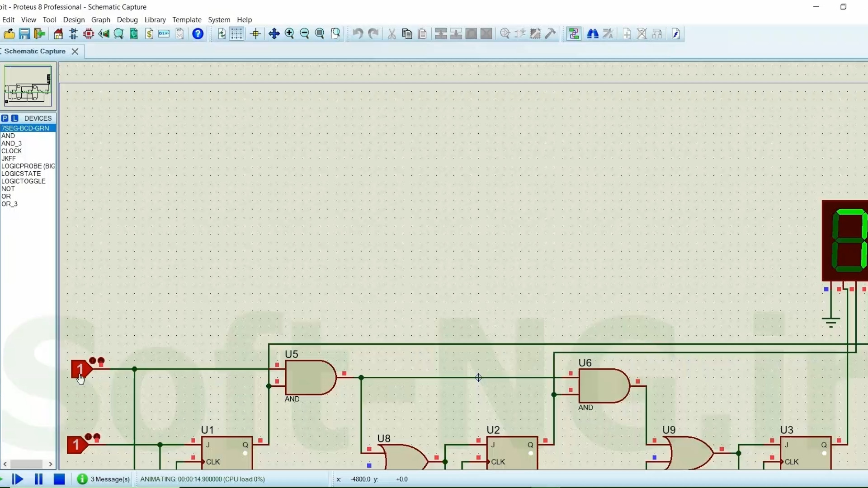Open PCB Layout red chip icon
Screen dimensions: 868x488
[x=89, y=34]
